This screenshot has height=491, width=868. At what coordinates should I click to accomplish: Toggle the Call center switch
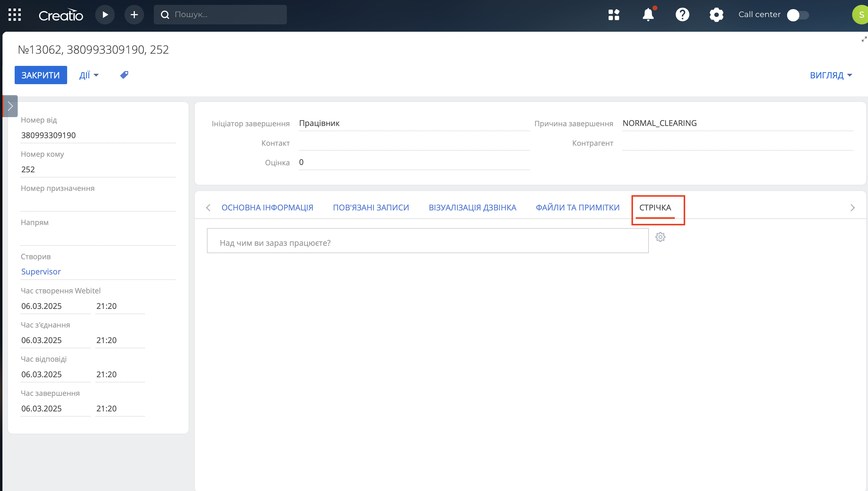tap(798, 15)
